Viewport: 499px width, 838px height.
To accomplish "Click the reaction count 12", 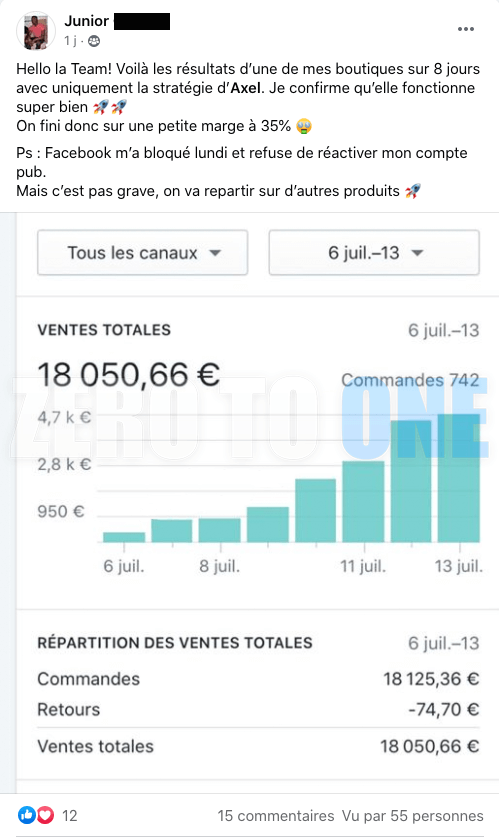I will [69, 816].
